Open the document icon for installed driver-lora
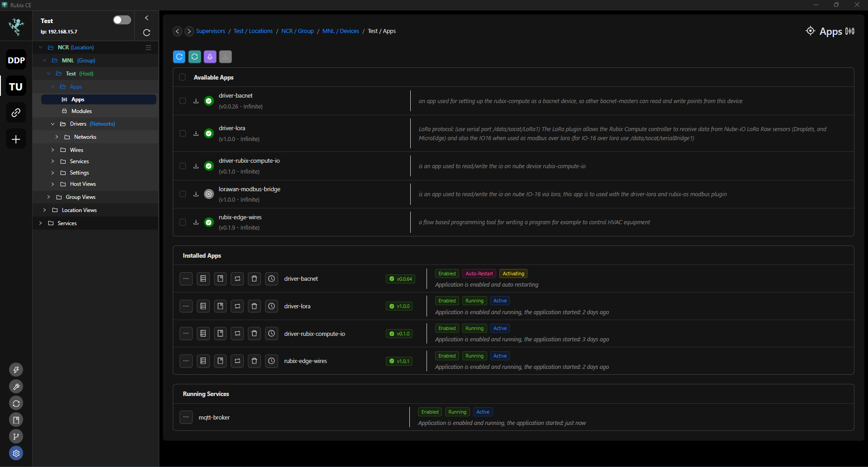The image size is (868, 467). tap(220, 306)
